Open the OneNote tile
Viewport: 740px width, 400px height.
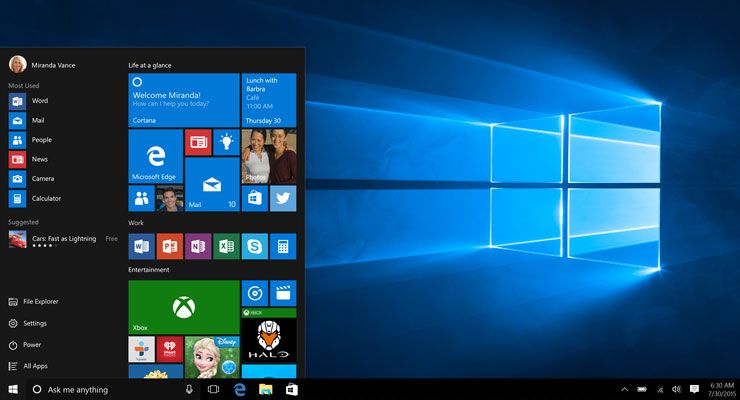click(198, 246)
